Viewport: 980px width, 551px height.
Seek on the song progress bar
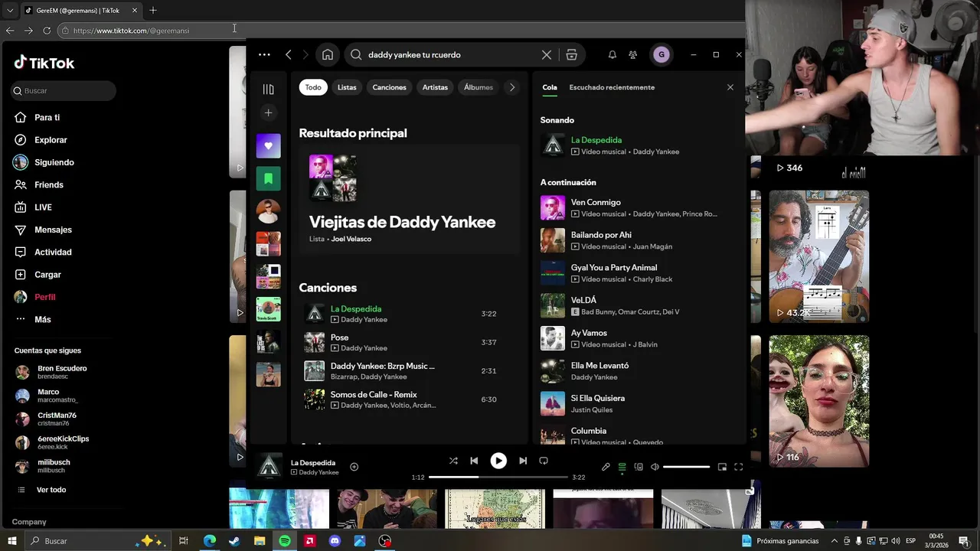(x=498, y=477)
